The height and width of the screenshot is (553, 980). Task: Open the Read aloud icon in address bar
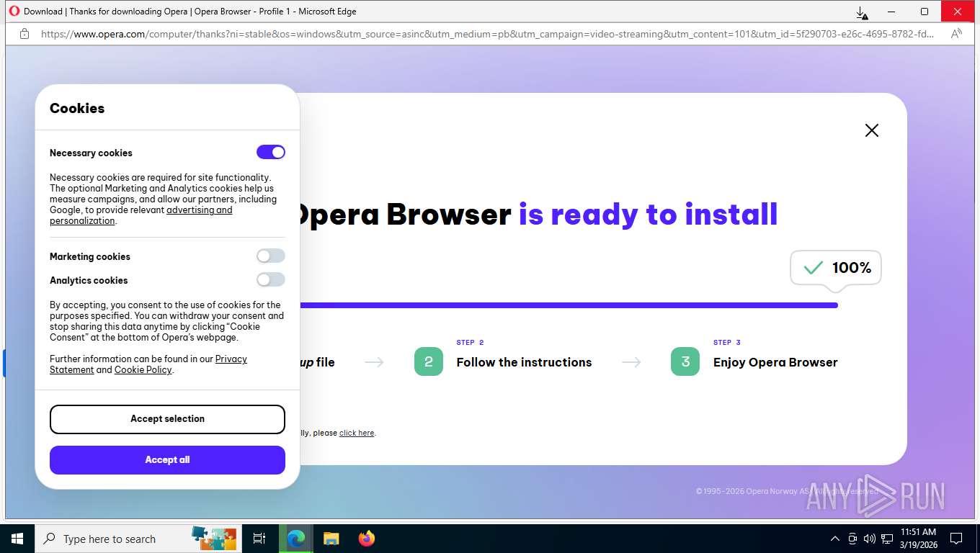[956, 34]
